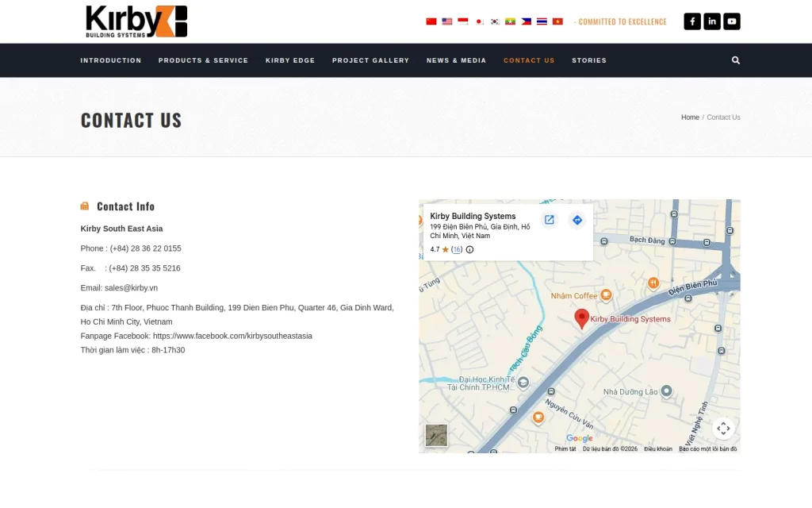The height and width of the screenshot is (508, 812).
Task: Pick the South Korea flag
Action: (495, 21)
